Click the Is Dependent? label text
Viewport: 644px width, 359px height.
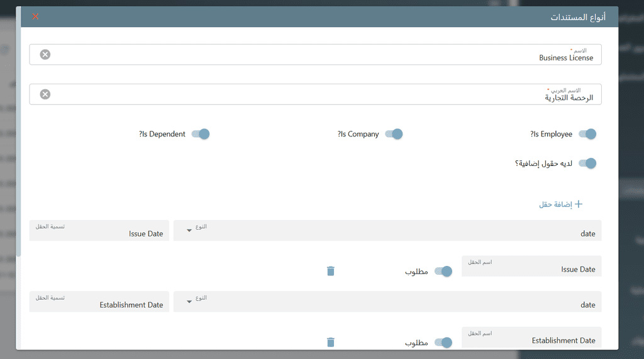(162, 134)
